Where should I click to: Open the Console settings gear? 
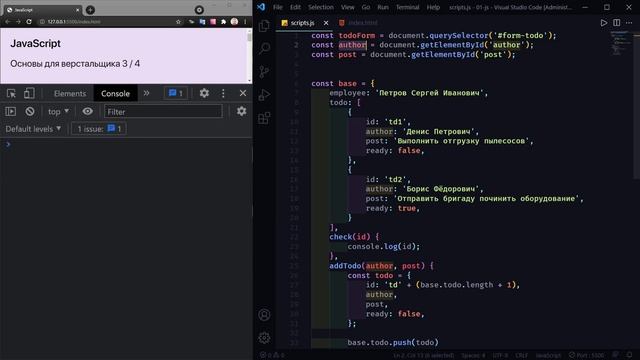(242, 111)
